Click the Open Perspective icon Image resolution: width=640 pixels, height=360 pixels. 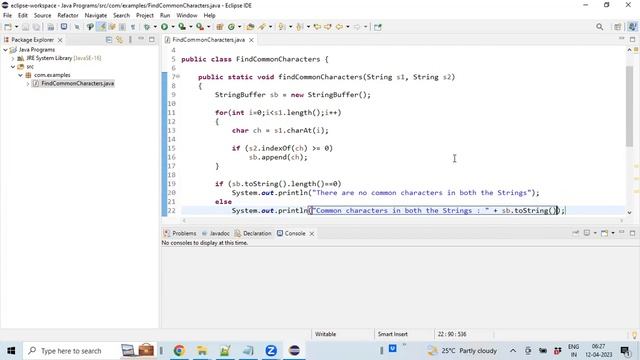coord(617,27)
